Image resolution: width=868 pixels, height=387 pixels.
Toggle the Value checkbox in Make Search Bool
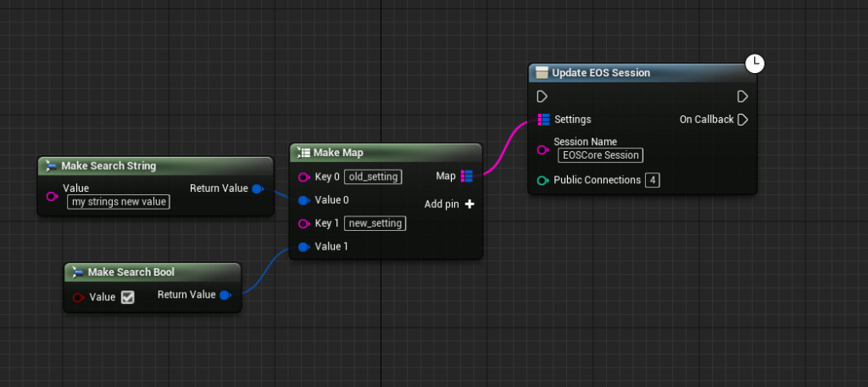[x=127, y=297]
